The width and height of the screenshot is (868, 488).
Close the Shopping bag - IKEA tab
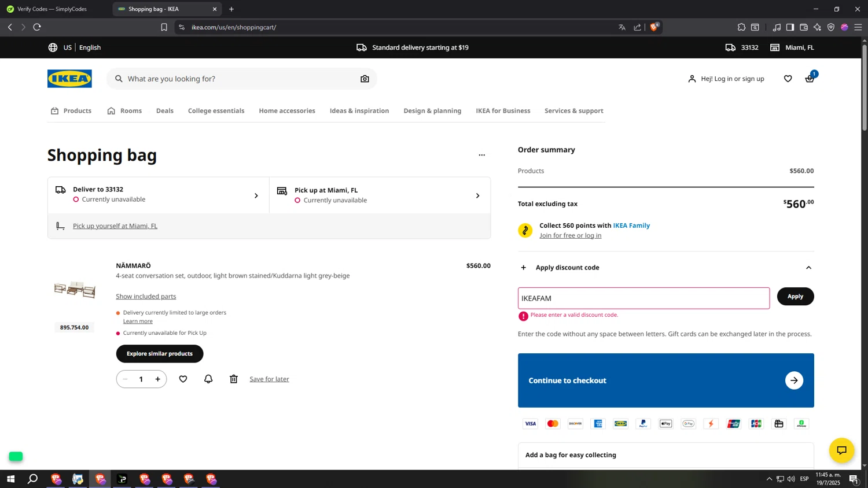point(215,9)
